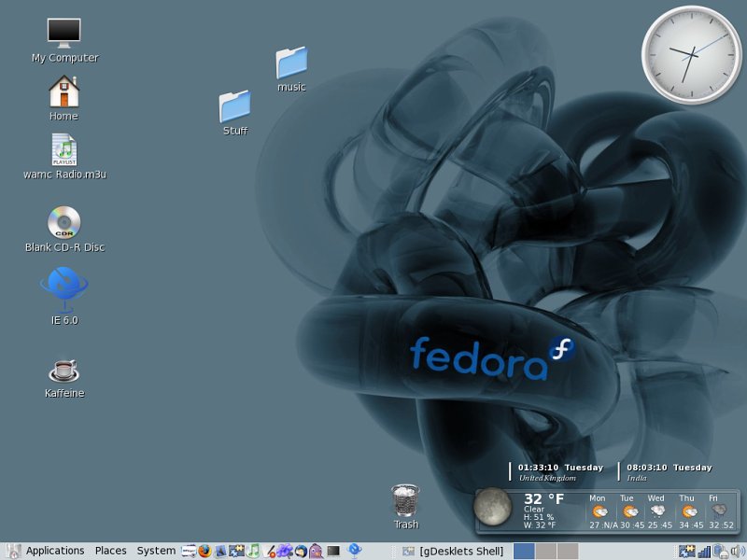
Task: Click the Mon forecast icon
Action: pyautogui.click(x=599, y=511)
